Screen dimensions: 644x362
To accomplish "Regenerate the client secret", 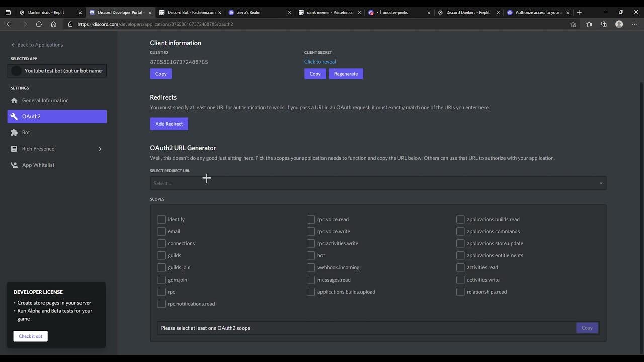I will 346,74.
